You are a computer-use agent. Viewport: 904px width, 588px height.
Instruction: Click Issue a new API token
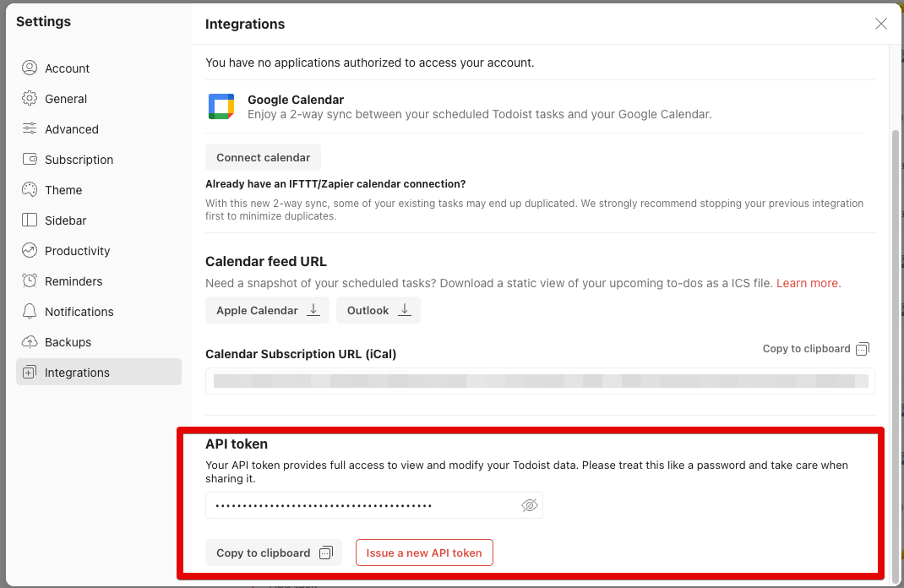tap(424, 553)
